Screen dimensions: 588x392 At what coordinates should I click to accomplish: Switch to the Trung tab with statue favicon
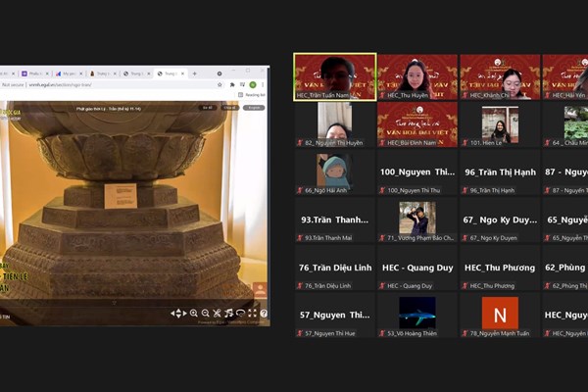[x=101, y=73]
